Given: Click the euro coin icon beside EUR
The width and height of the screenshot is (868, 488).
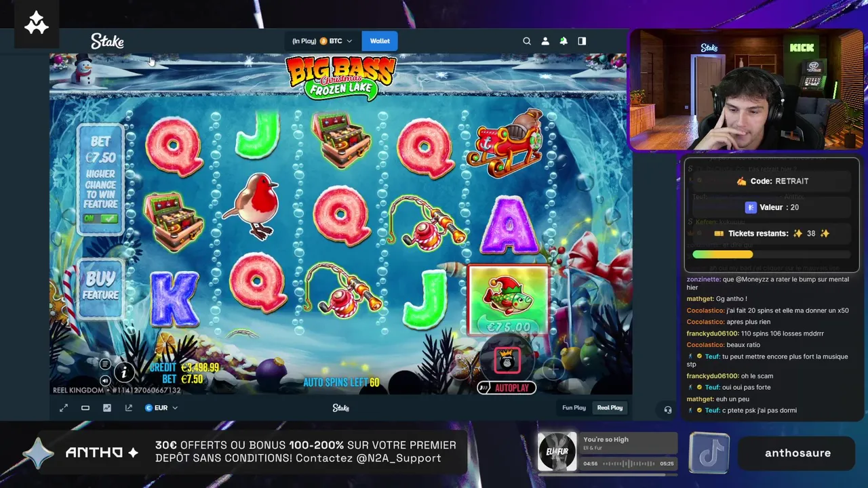Looking at the screenshot, I should pyautogui.click(x=149, y=408).
